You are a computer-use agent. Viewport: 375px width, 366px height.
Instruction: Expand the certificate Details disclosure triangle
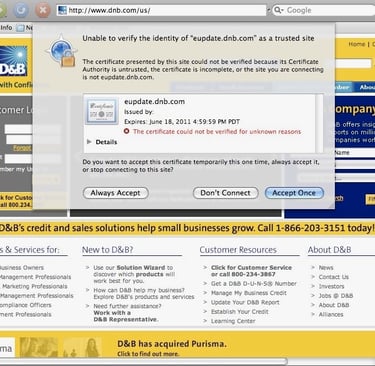(x=89, y=142)
